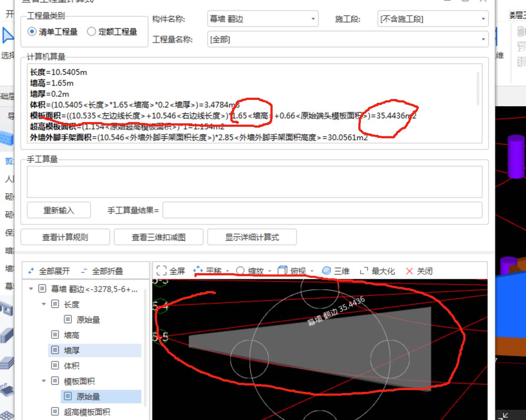Click the 体积 formula line
The image size is (526, 420).
[135, 105]
